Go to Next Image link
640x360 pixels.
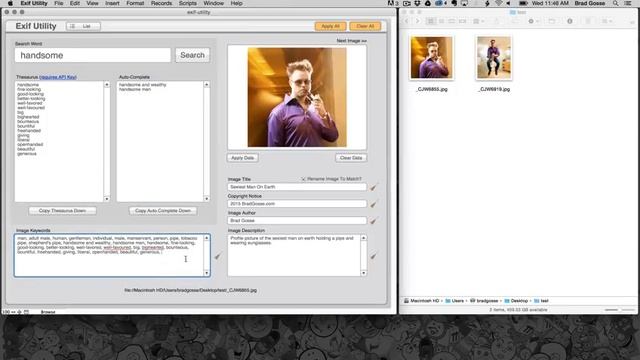click(351, 41)
